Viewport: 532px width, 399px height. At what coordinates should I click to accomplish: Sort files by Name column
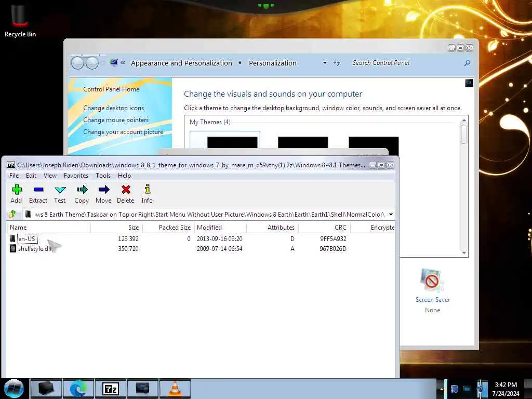[x=48, y=228]
